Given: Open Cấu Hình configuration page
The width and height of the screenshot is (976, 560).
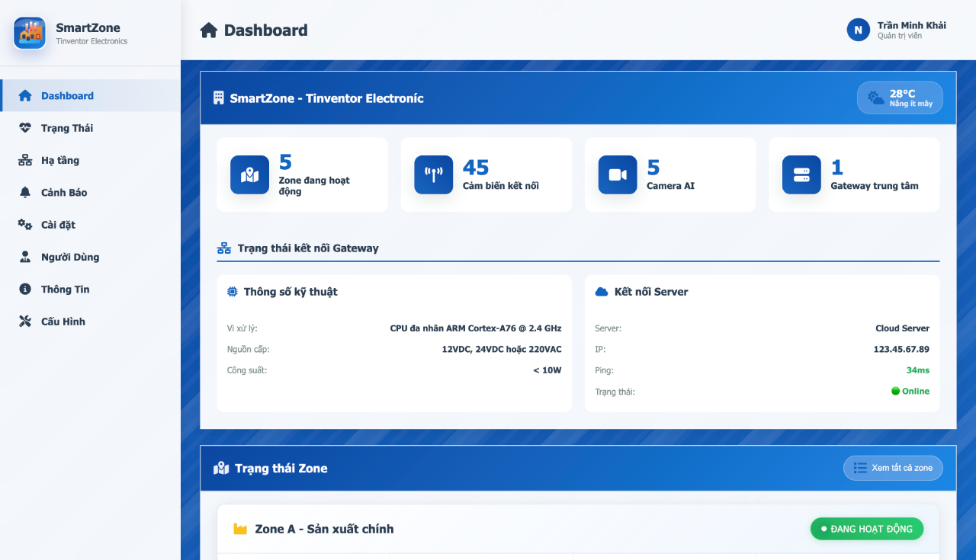Looking at the screenshot, I should tap(63, 322).
